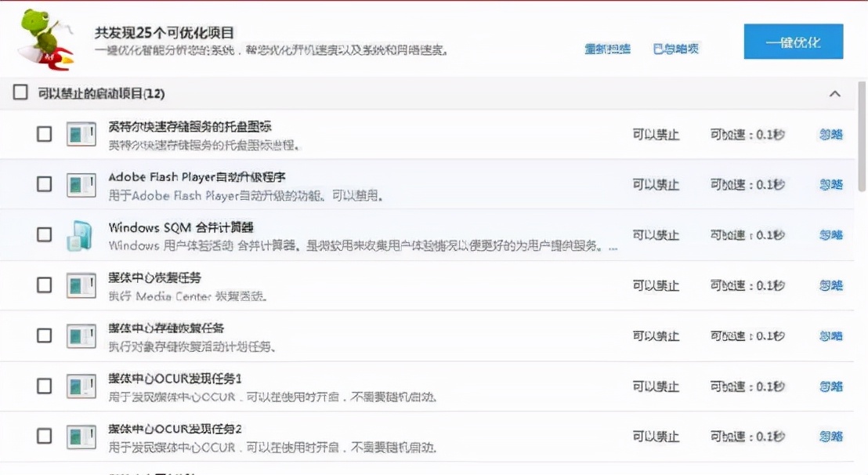Check the 媒体中心OCUR发现任务2 checkbox

(x=44, y=437)
